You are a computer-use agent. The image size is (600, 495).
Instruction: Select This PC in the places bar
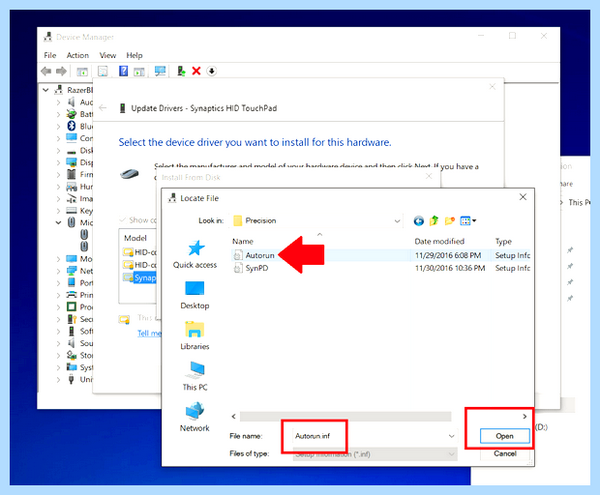click(195, 376)
